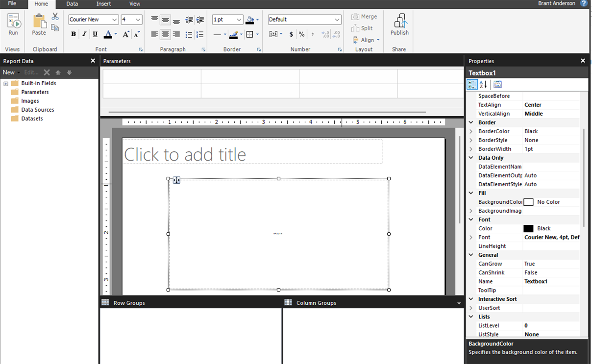
Task: Sort properties alphabetically
Action: 483,85
